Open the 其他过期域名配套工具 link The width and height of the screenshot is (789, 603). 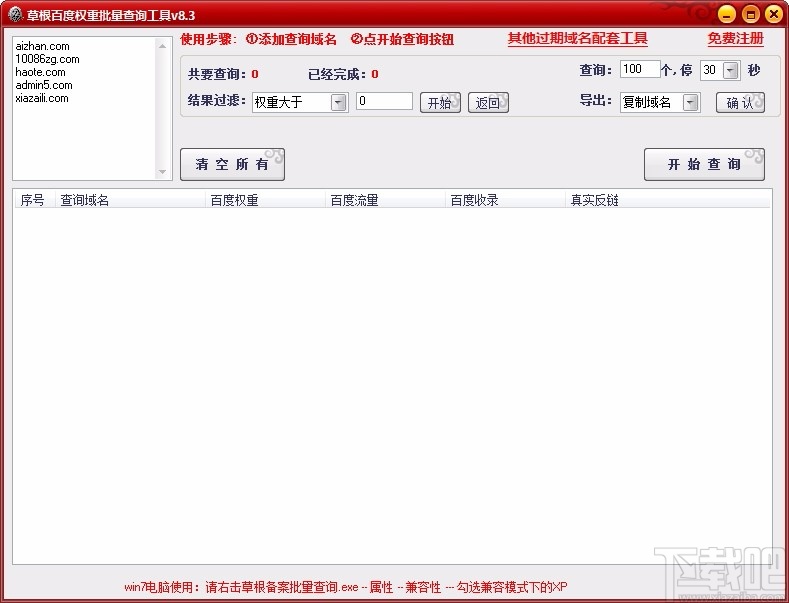pyautogui.click(x=578, y=39)
